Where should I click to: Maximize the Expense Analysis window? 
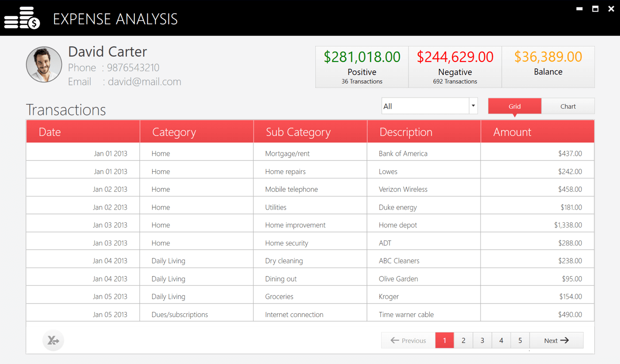pyautogui.click(x=595, y=8)
